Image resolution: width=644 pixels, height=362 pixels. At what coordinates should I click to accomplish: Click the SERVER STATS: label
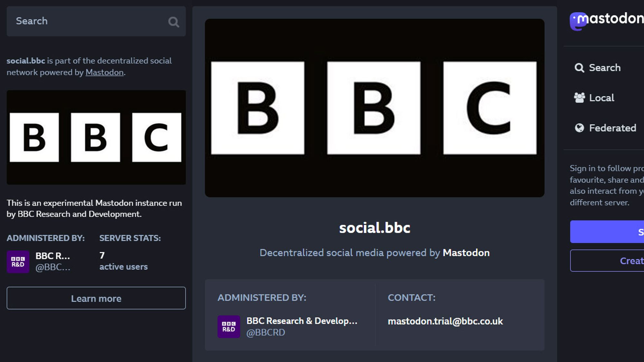pos(130,238)
